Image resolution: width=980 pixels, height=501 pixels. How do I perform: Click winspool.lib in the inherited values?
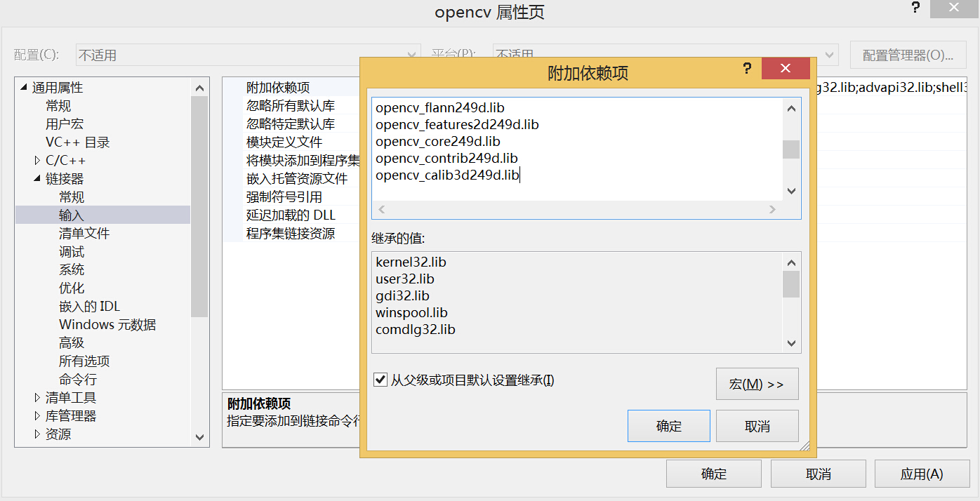[x=411, y=313]
